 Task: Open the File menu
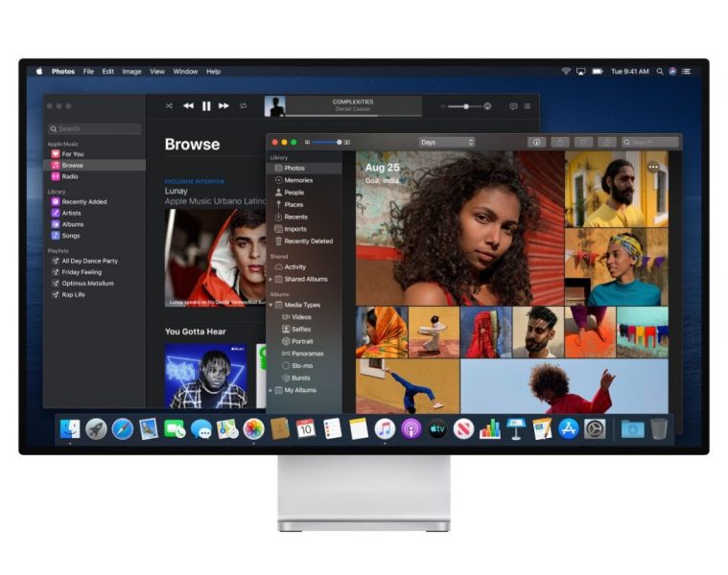click(x=88, y=72)
